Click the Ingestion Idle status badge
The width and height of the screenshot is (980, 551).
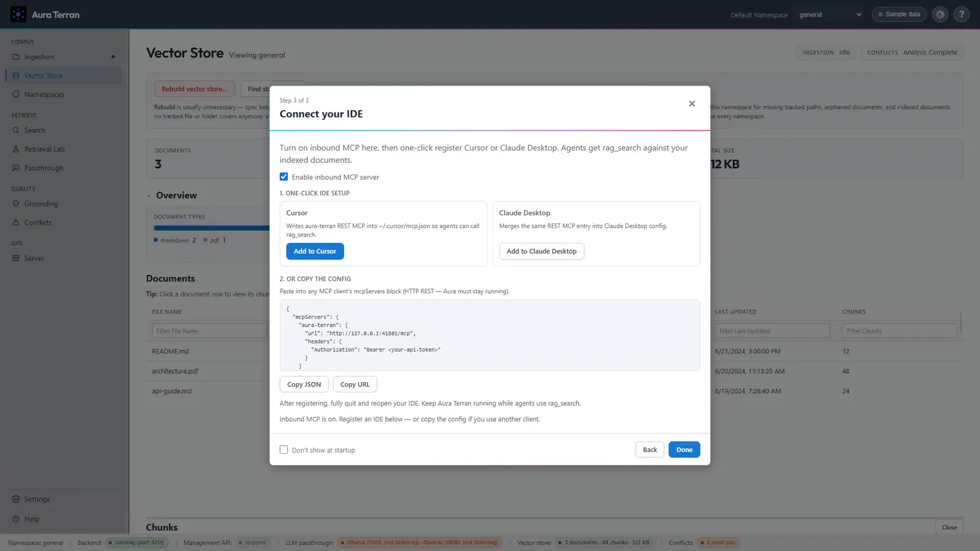(826, 53)
